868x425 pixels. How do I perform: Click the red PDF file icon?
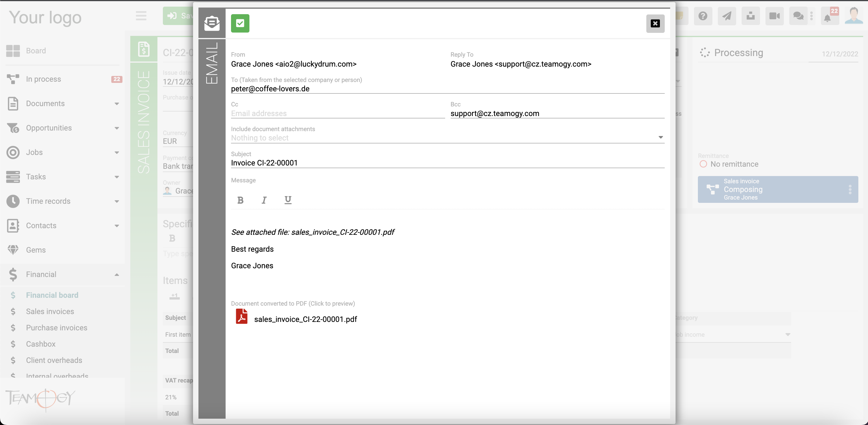tap(242, 316)
